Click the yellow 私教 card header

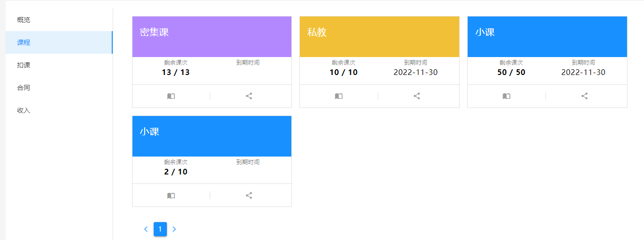tap(379, 37)
